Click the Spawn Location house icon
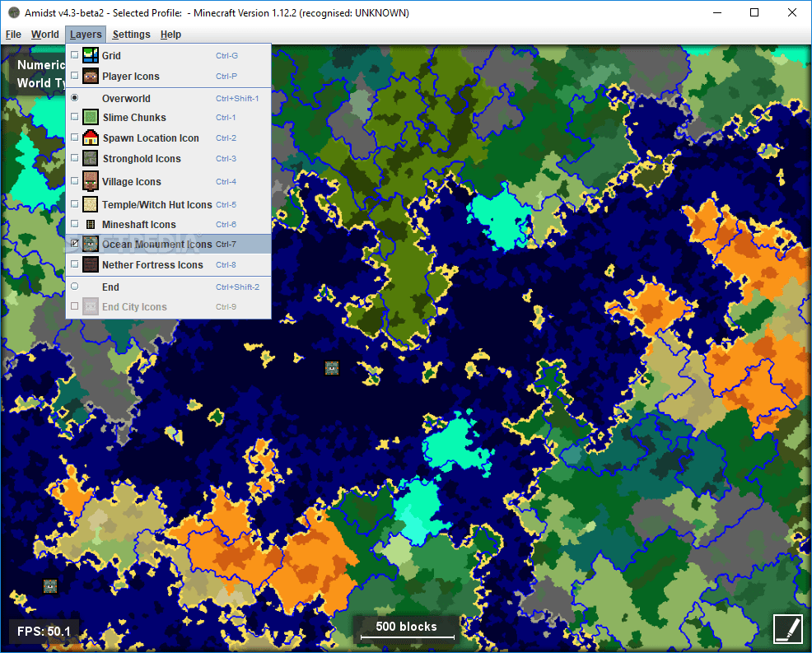 (90, 138)
